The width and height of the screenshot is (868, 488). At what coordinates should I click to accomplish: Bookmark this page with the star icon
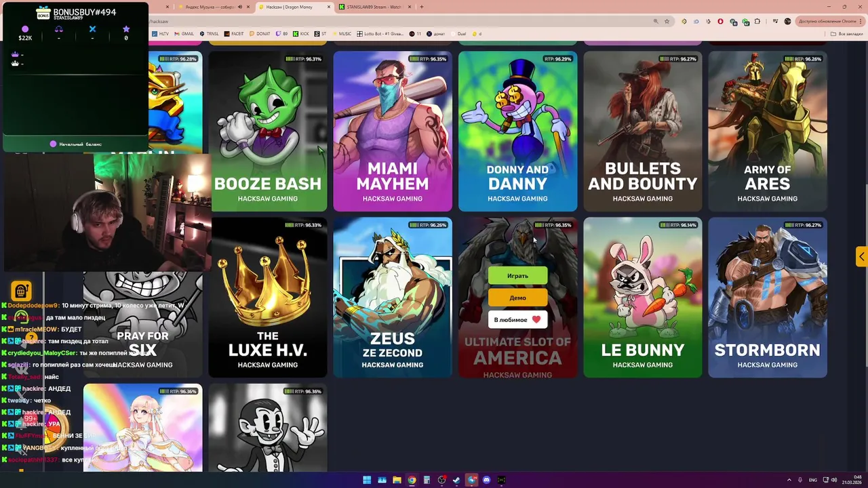[x=667, y=21]
